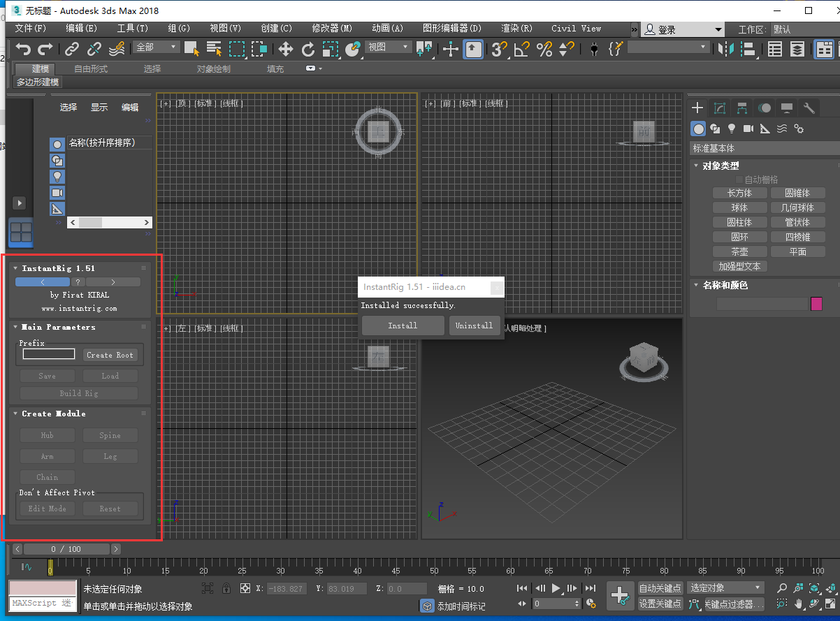Click the Align tool icon
Viewport: 840px width, 621px height.
tap(749, 49)
